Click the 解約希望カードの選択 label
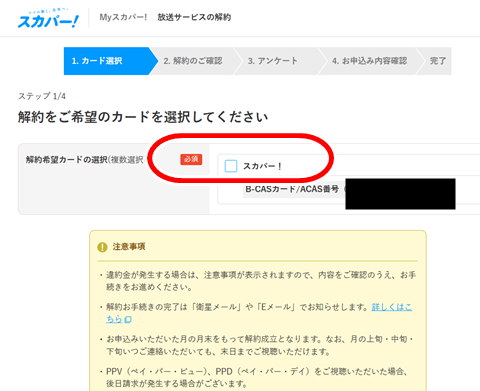The image size is (480, 391). pyautogui.click(x=85, y=160)
